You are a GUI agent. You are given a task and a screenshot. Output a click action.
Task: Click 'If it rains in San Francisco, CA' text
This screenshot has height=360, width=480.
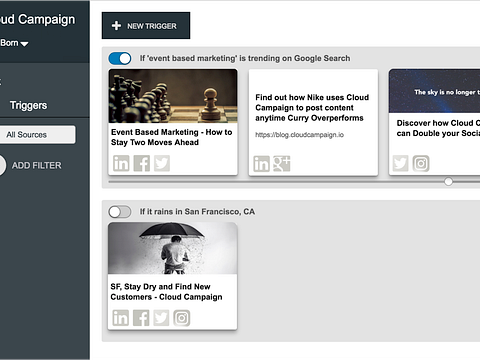coord(197,212)
